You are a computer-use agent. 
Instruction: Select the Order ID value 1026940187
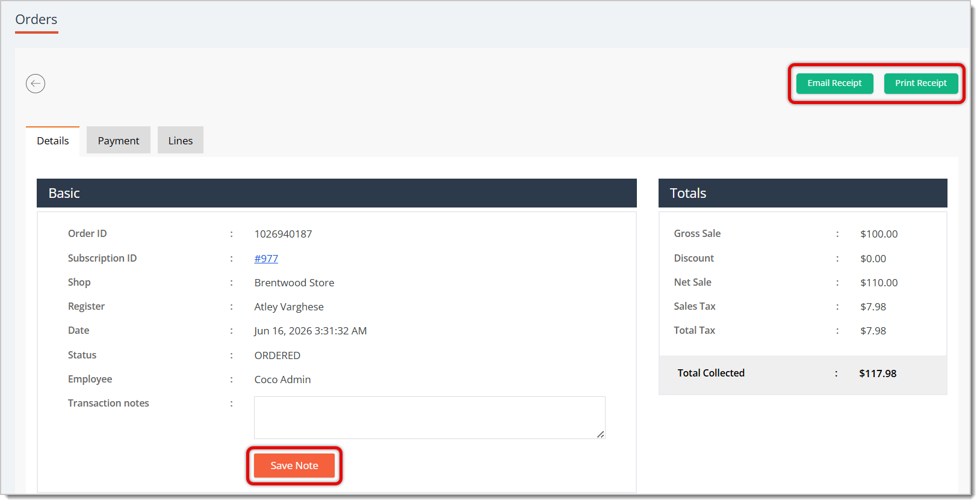(283, 234)
